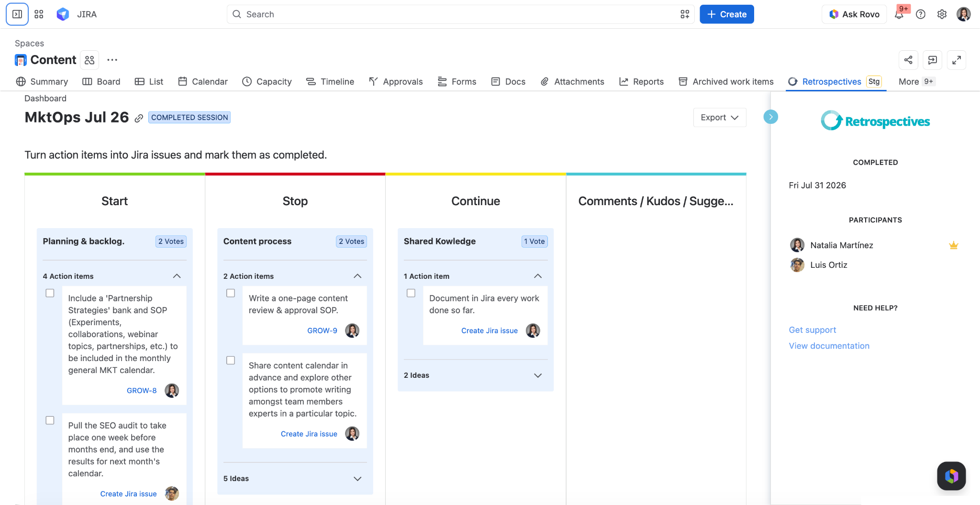The width and height of the screenshot is (980, 505).
Task: Open the More tabs menu
Action: tap(916, 82)
